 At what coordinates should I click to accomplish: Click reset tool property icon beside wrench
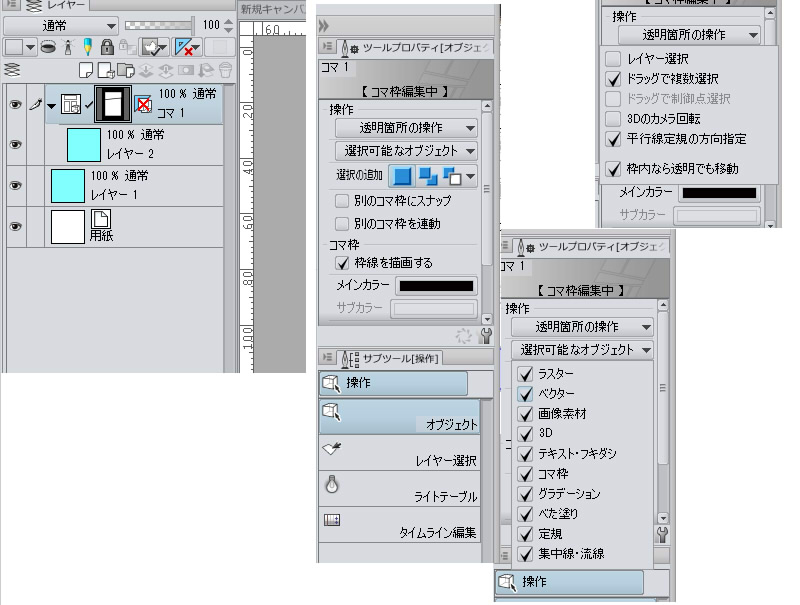[463, 336]
